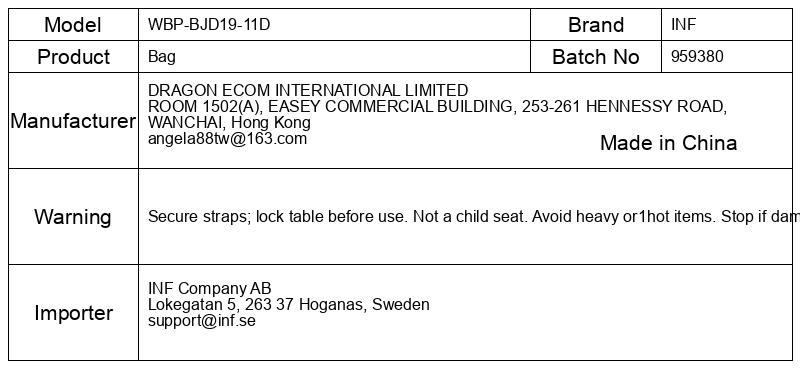Click the Warning header cell

pyautogui.click(x=73, y=217)
